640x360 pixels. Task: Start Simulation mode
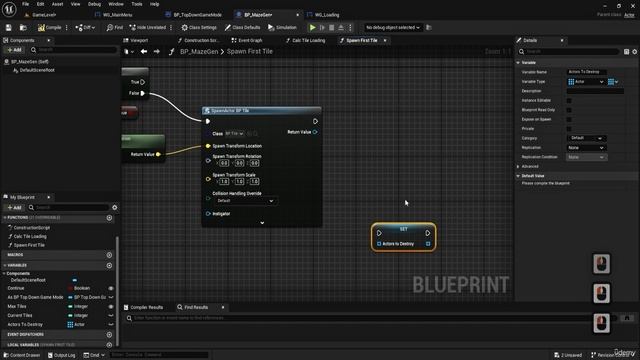click(x=282, y=27)
